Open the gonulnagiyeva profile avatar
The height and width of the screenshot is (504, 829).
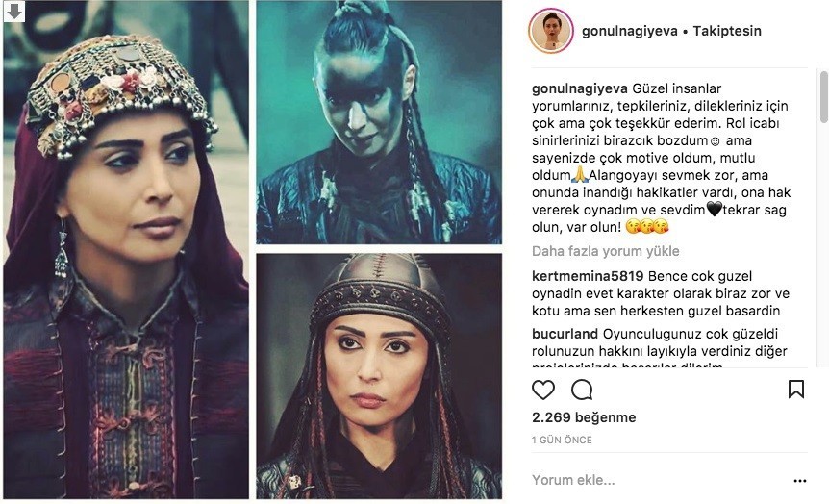[551, 31]
